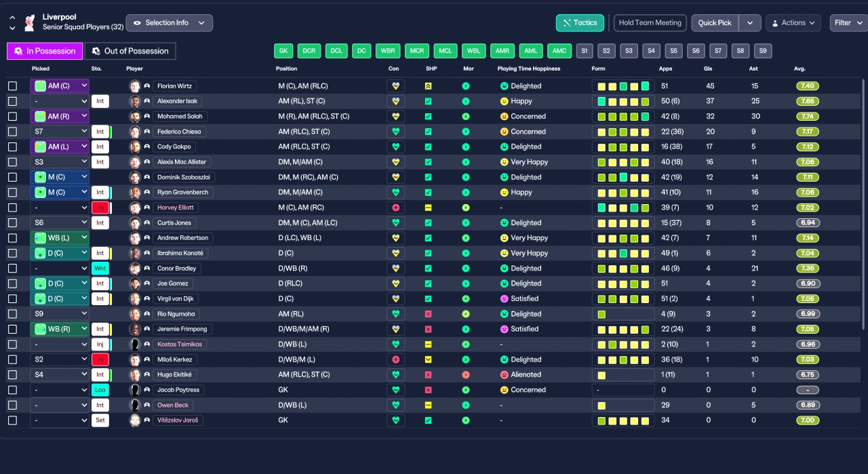Open Conor Bradley player name link

[176, 269]
